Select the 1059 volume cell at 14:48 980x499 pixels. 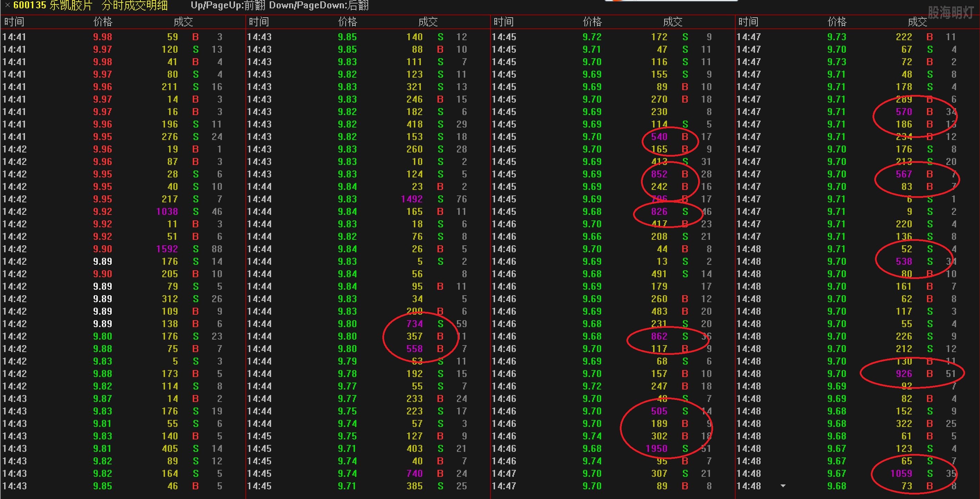click(901, 473)
